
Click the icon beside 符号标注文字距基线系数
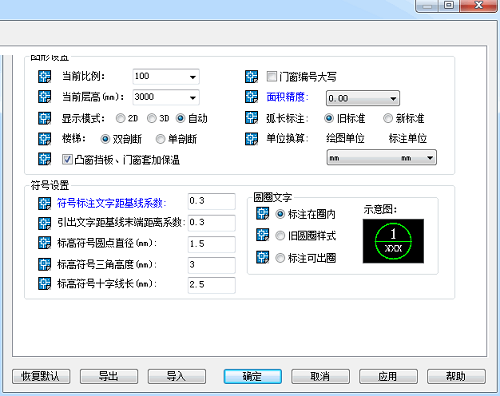[44, 203]
